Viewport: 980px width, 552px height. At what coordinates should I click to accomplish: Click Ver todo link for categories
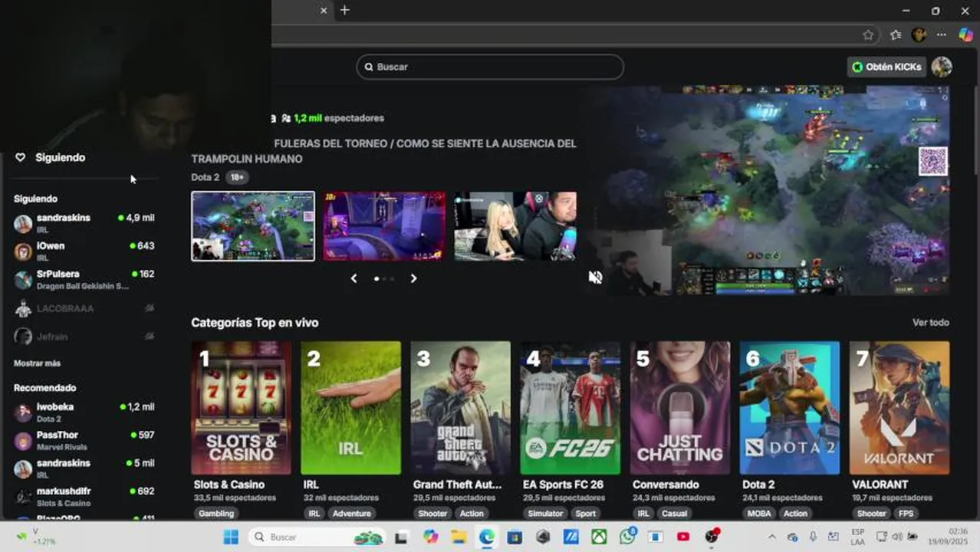pyautogui.click(x=930, y=323)
